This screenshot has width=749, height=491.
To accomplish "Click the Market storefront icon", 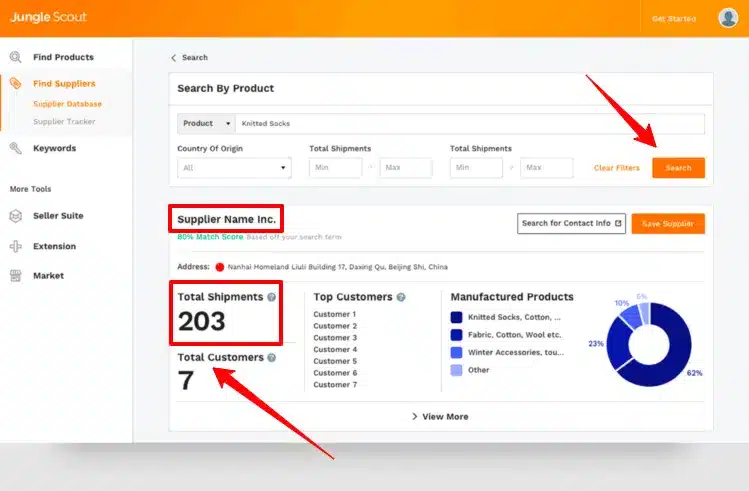I will pyautogui.click(x=16, y=276).
